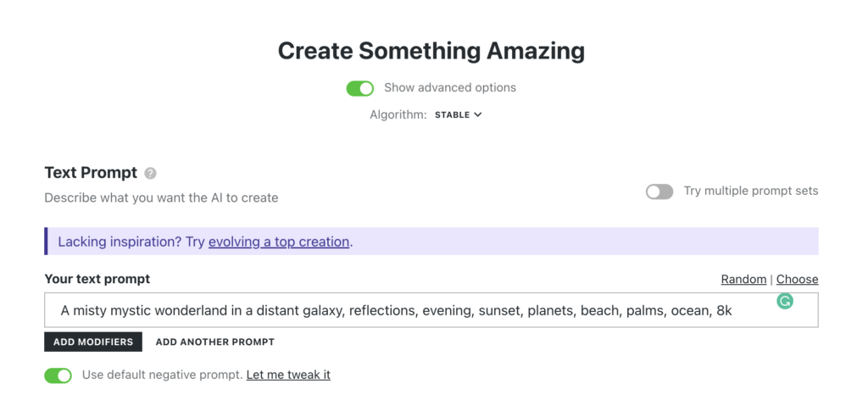Click the Algorithm label text
868x417 pixels.
coord(398,114)
